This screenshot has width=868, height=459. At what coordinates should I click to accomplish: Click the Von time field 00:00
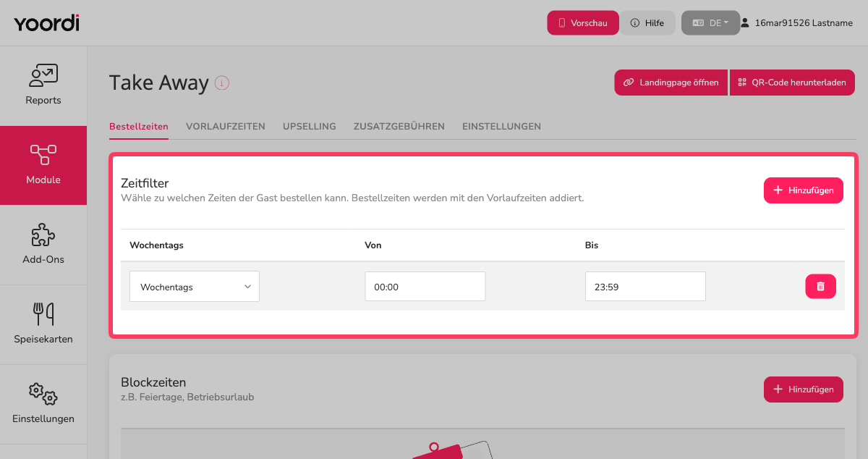coord(425,287)
